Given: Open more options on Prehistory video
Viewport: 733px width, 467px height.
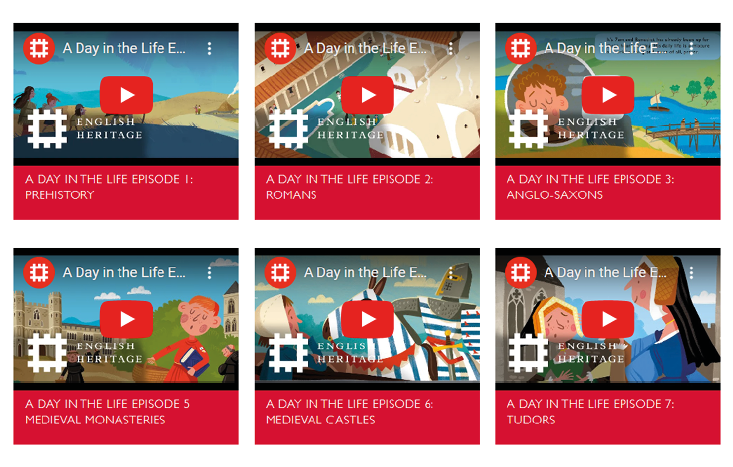Looking at the screenshot, I should click(x=209, y=48).
